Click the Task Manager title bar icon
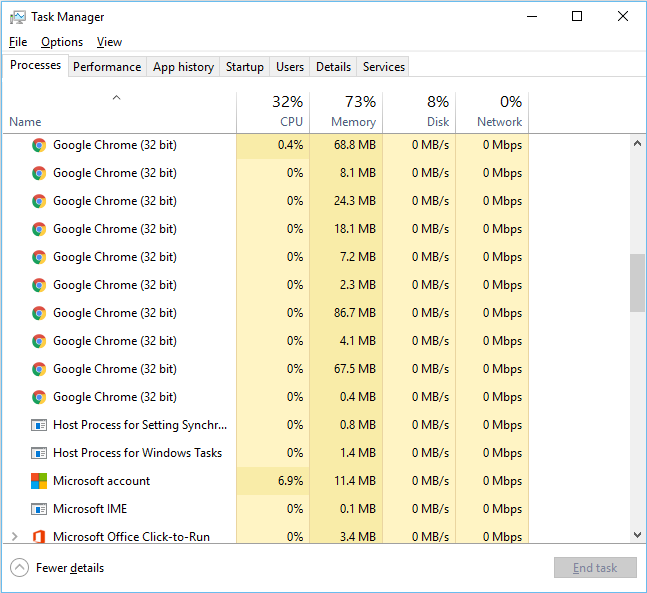 18,17
